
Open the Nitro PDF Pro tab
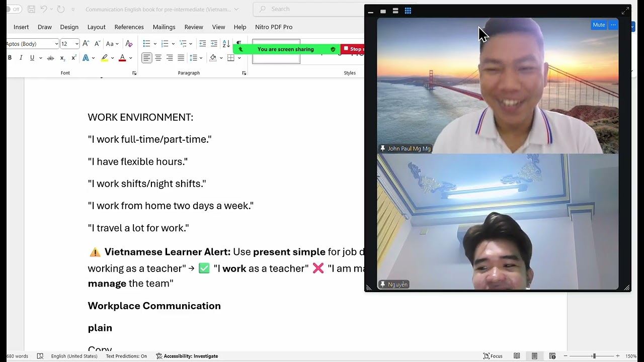click(274, 27)
